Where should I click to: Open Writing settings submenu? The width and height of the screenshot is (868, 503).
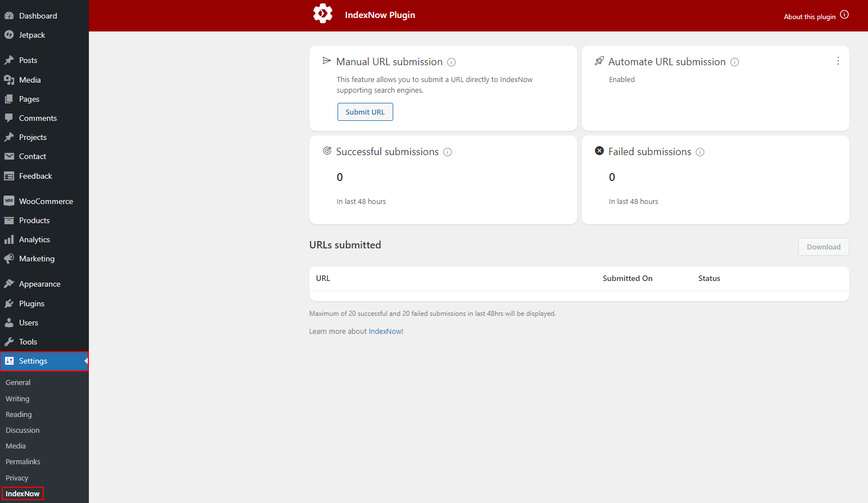click(17, 398)
